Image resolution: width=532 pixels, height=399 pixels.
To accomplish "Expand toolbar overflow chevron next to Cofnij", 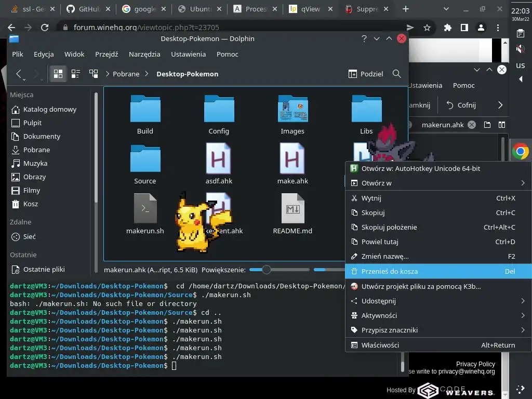I will (500, 105).
